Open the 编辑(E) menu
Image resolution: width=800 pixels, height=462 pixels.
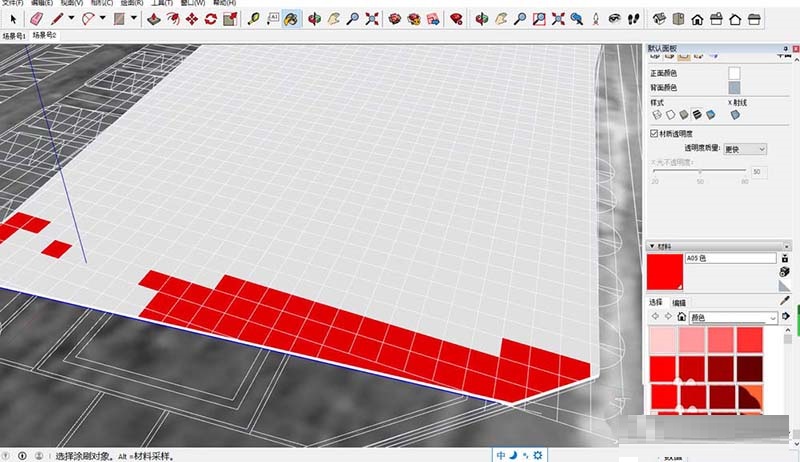(x=41, y=3)
